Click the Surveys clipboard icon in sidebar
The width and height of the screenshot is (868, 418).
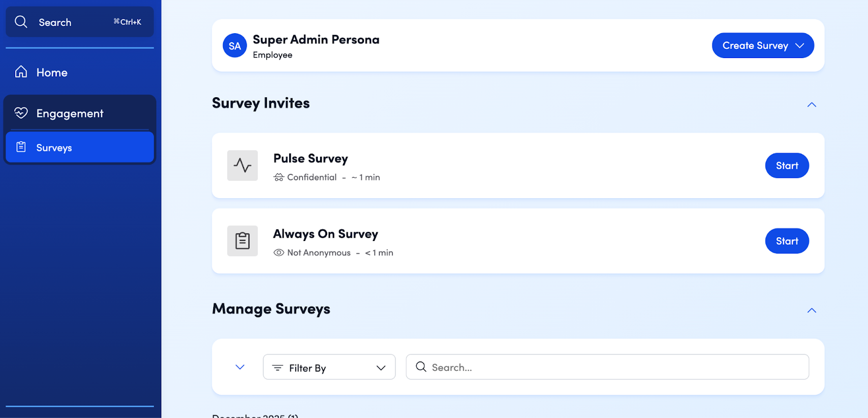[21, 147]
